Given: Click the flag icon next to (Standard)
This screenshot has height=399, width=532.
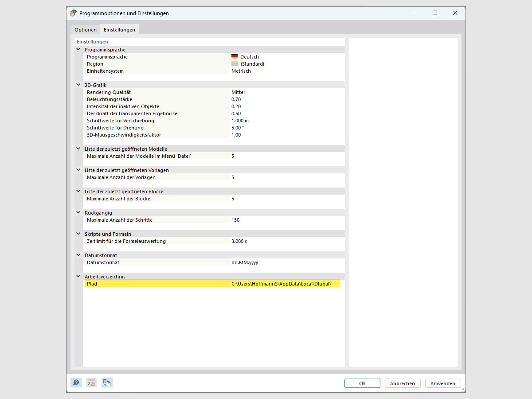Looking at the screenshot, I should 235,63.
